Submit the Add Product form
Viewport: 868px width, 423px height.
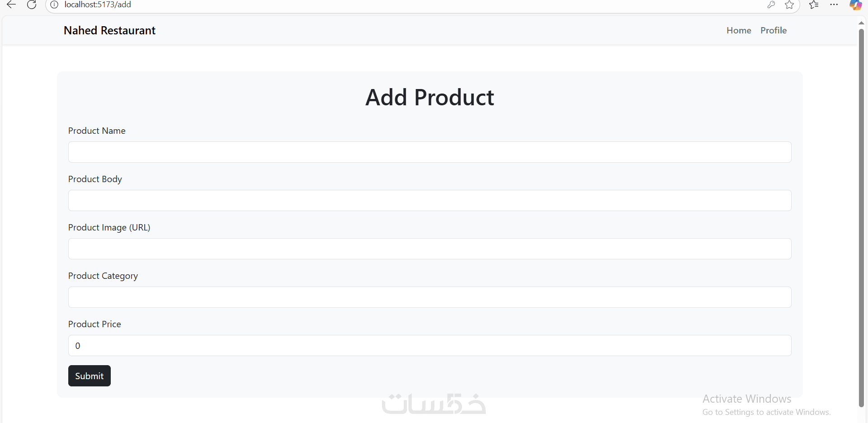(x=89, y=376)
